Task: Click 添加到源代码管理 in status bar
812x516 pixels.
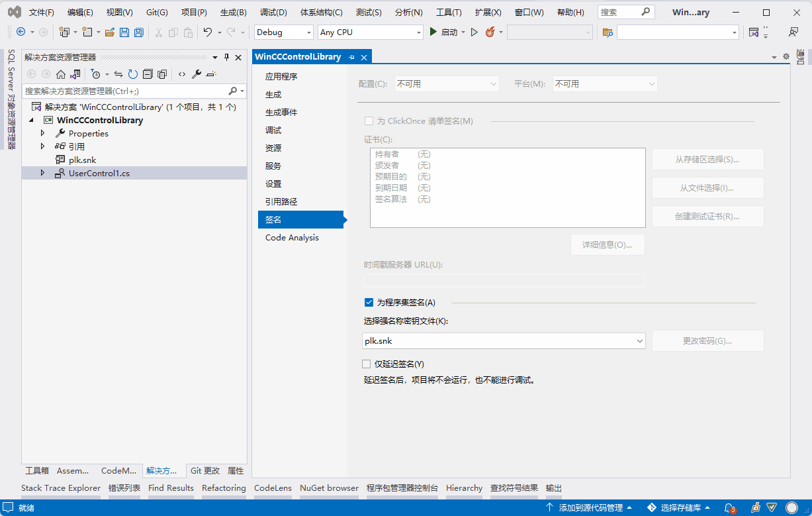Action: point(588,507)
